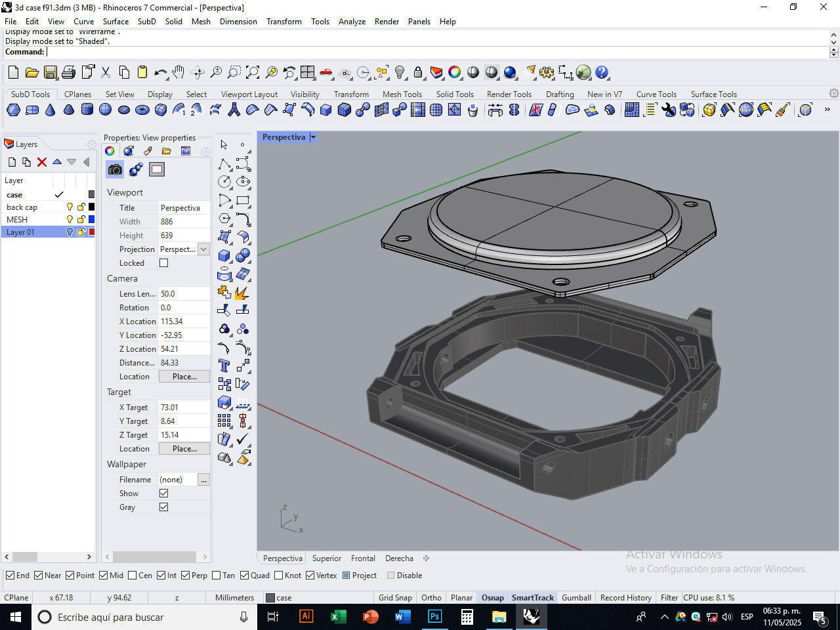The image size is (840, 630).
Task: Open the File menu
Action: [10, 22]
